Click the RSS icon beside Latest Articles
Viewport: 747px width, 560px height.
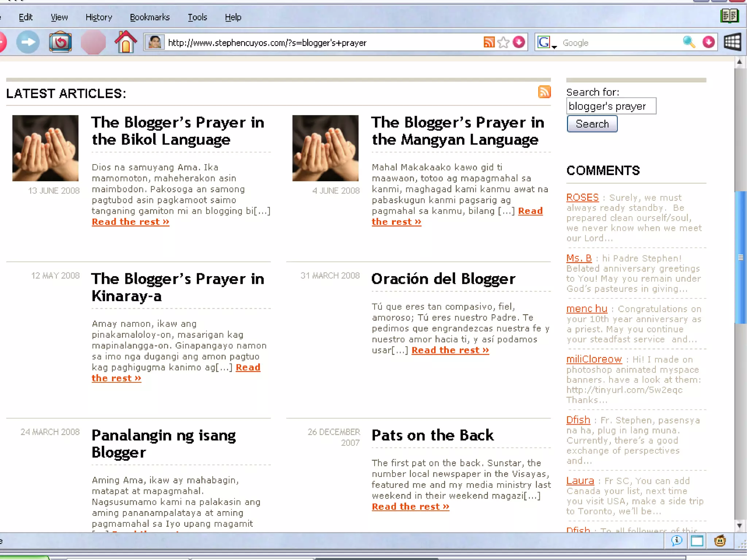pyautogui.click(x=544, y=92)
